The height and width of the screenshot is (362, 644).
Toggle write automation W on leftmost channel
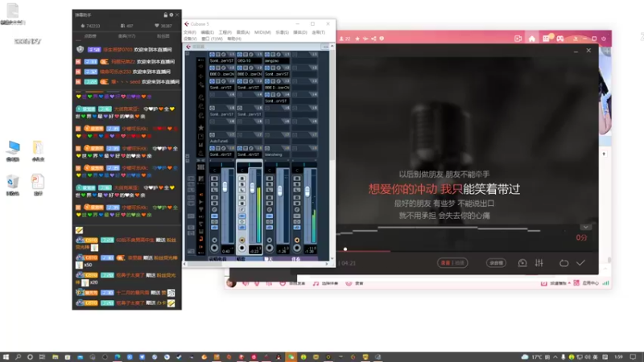point(214,204)
